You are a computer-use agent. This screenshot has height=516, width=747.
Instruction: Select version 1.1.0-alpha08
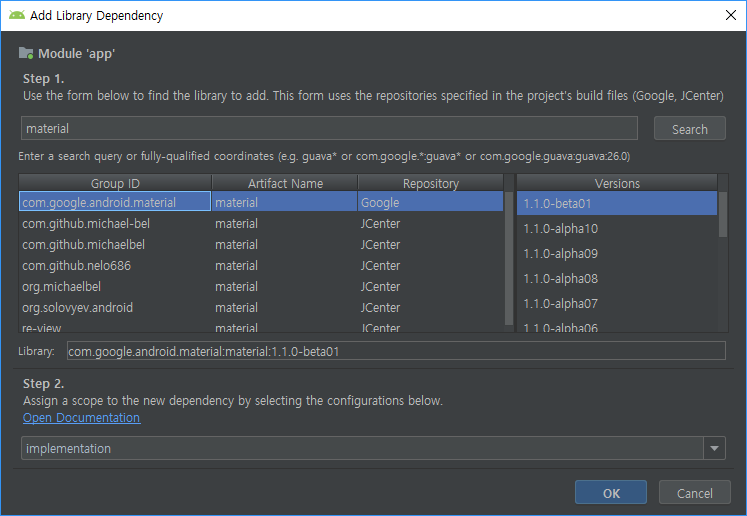(x=617, y=278)
